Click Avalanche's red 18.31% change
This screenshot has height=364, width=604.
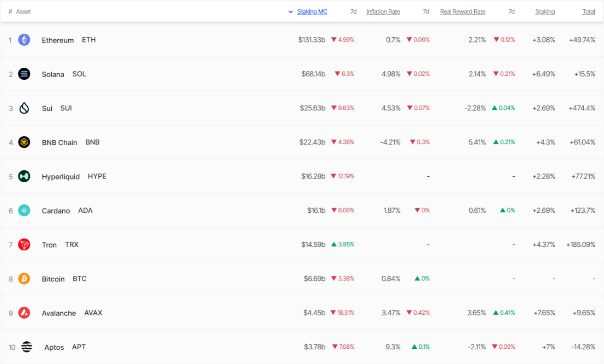point(343,313)
